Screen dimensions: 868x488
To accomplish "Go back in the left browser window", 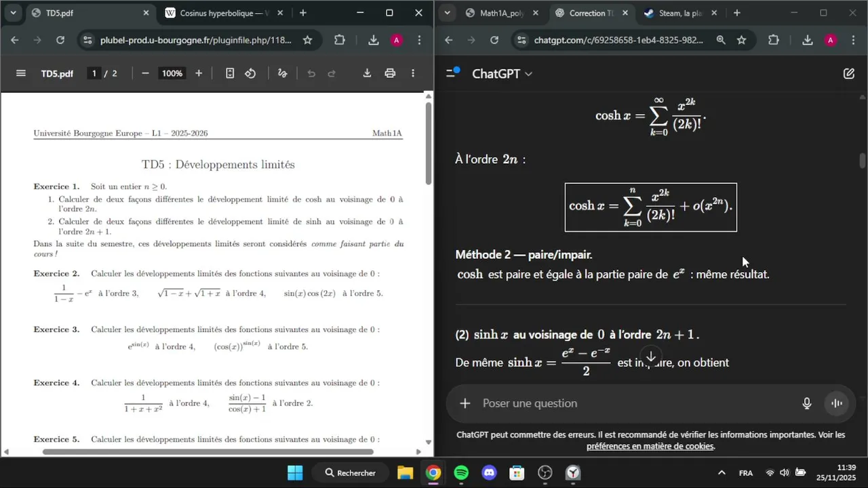I will click(x=15, y=40).
